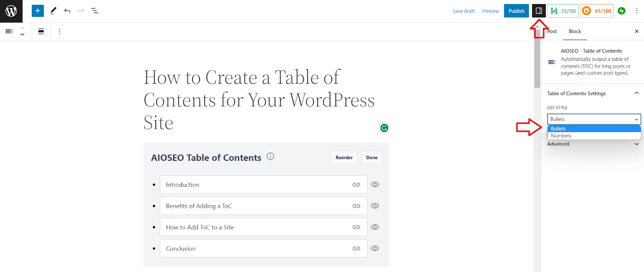The width and height of the screenshot is (644, 272).
Task: Choose Bullets from the list style options
Action: tap(594, 129)
